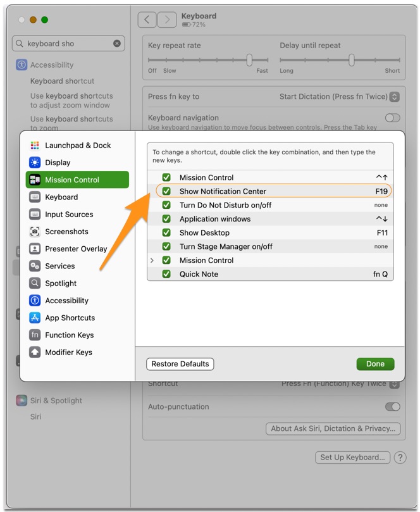The width and height of the screenshot is (420, 512).
Task: Clear the search field with X icon
Action: pyautogui.click(x=117, y=44)
